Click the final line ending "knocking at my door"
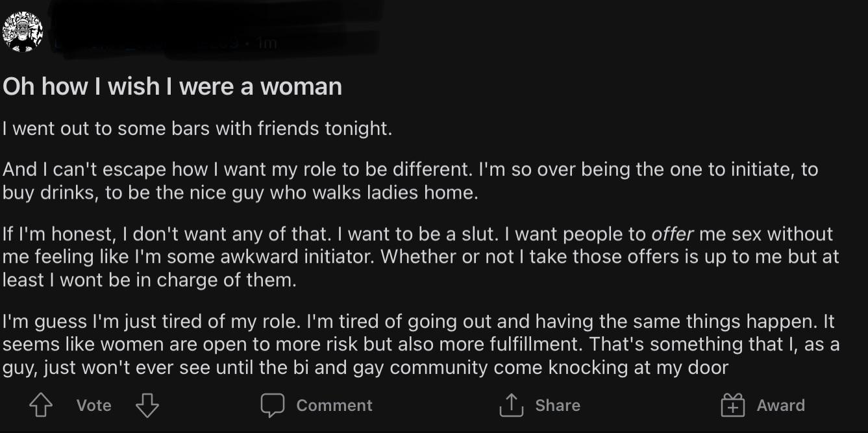This screenshot has height=433, width=868. [365, 367]
